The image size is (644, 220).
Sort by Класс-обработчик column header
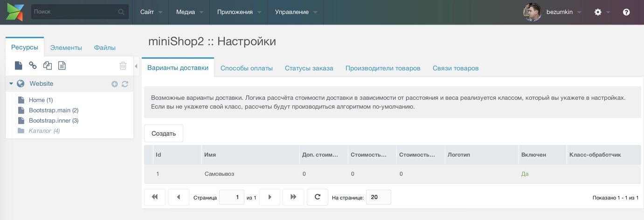pyautogui.click(x=603, y=155)
